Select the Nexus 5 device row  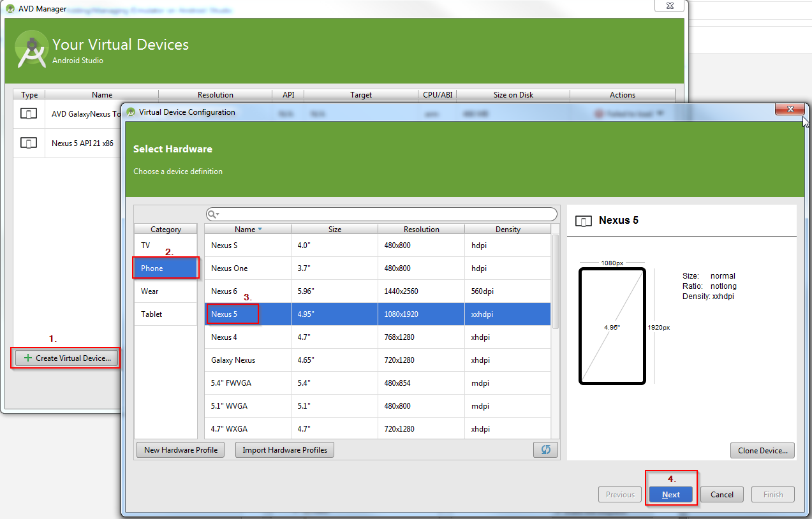[378, 314]
